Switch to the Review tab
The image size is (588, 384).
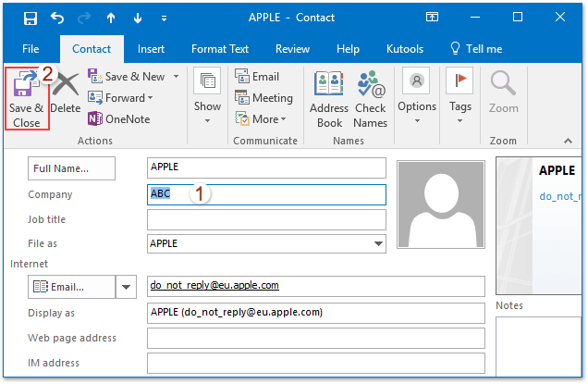[x=292, y=49]
